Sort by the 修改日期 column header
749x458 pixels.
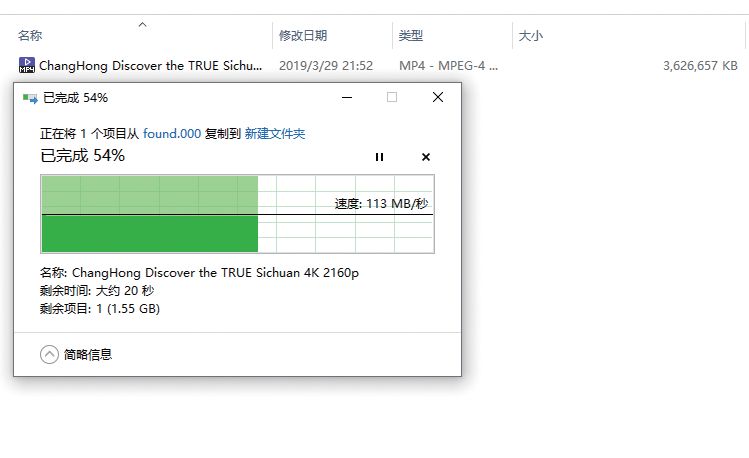point(303,35)
